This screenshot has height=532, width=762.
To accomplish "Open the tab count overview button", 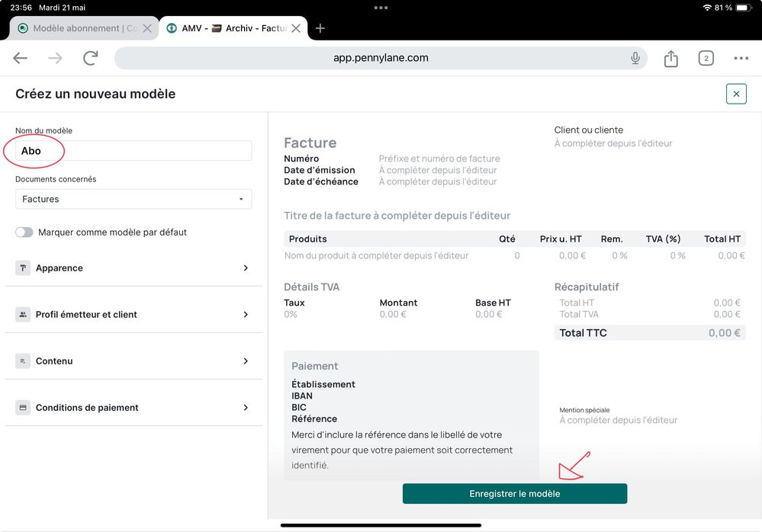I will (706, 59).
